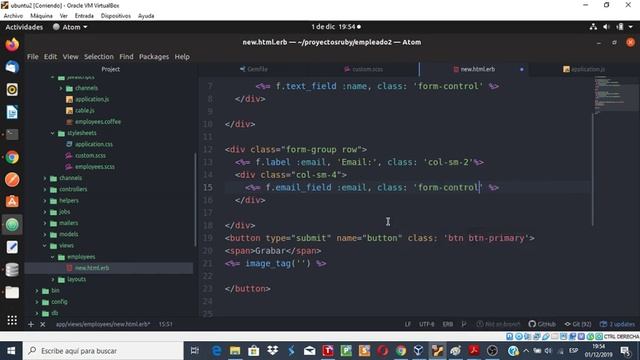Open Atom's File menu
Image resolution: width=640 pixels, height=360 pixels.
33,57
